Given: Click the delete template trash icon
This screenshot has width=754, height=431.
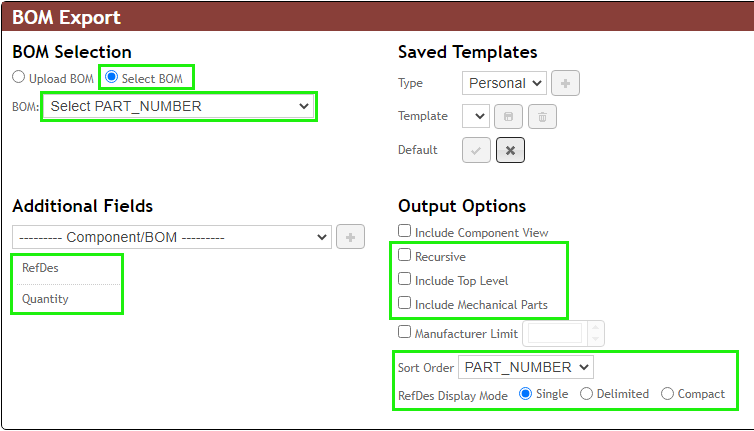Looking at the screenshot, I should pyautogui.click(x=542, y=116).
